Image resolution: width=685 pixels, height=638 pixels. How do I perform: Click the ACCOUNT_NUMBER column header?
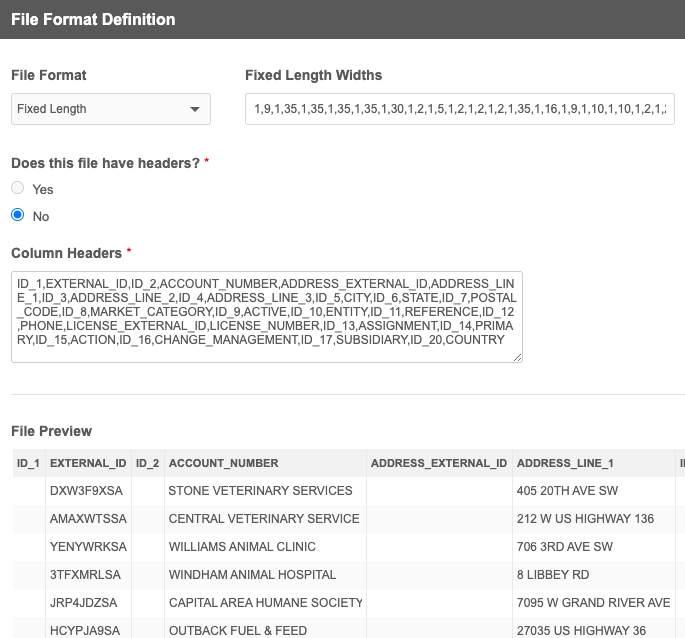coord(224,463)
